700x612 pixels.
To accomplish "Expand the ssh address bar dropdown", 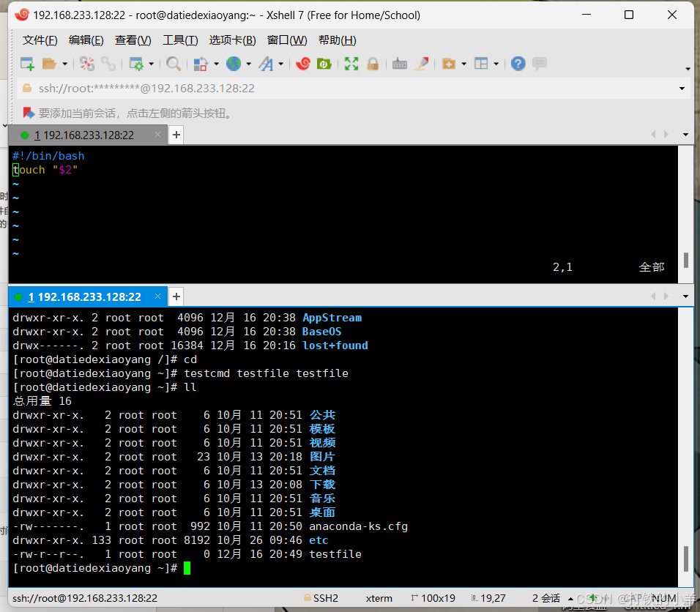I will click(x=682, y=89).
